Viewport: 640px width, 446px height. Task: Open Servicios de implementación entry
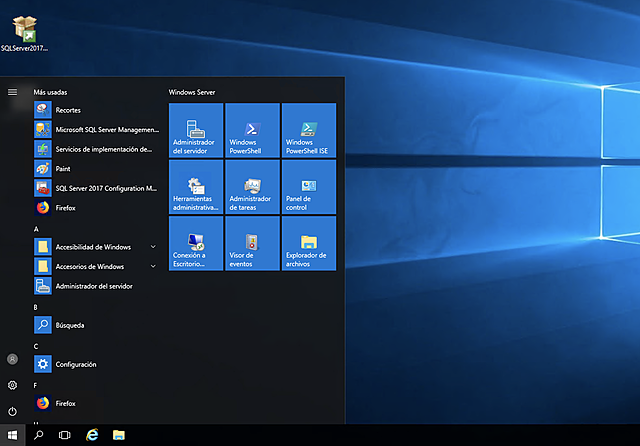point(97,149)
